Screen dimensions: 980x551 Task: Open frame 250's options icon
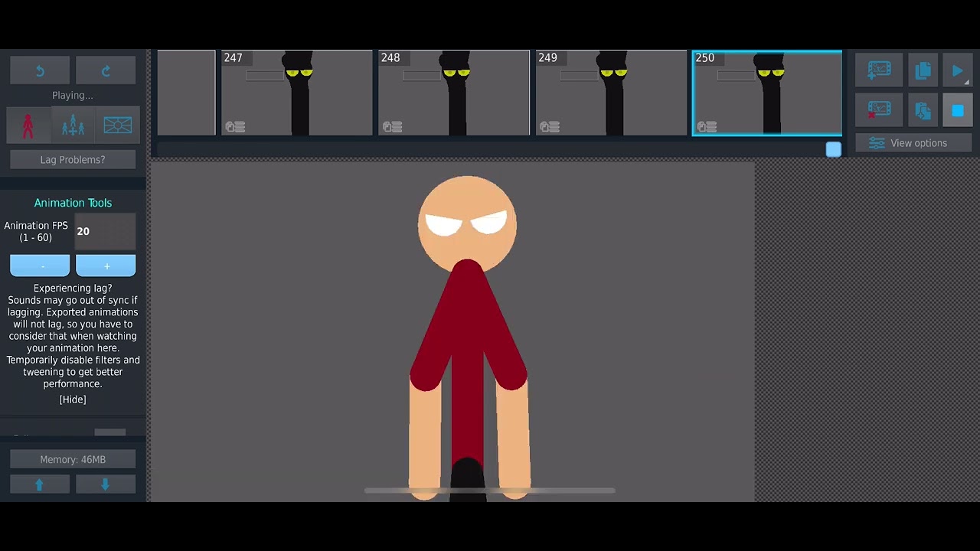[x=706, y=126]
